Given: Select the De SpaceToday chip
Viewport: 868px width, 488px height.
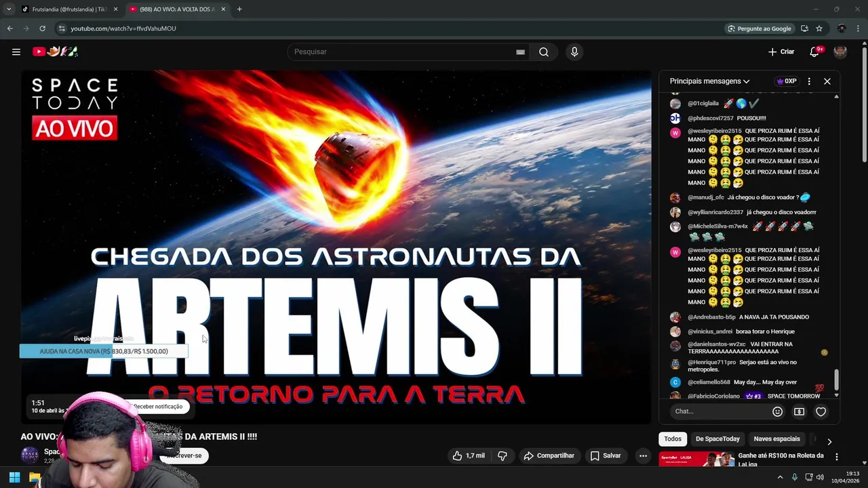Looking at the screenshot, I should pyautogui.click(x=717, y=439).
